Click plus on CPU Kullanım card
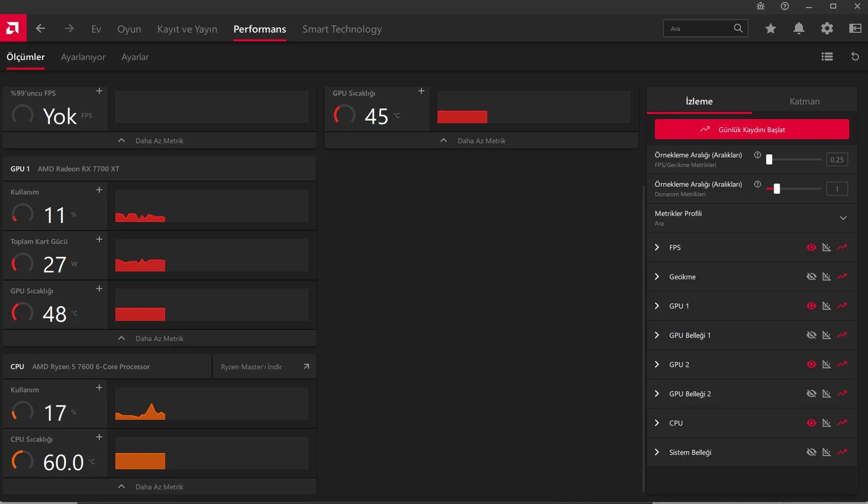 (x=99, y=387)
